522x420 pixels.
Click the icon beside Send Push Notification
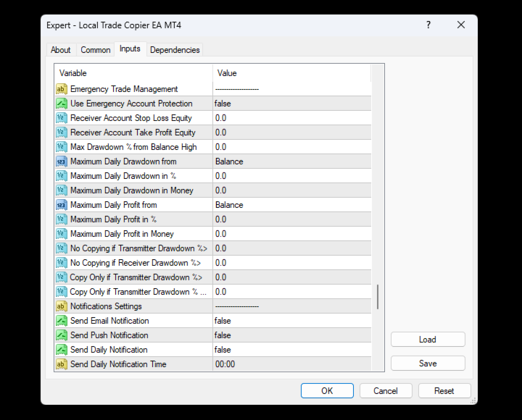point(61,335)
